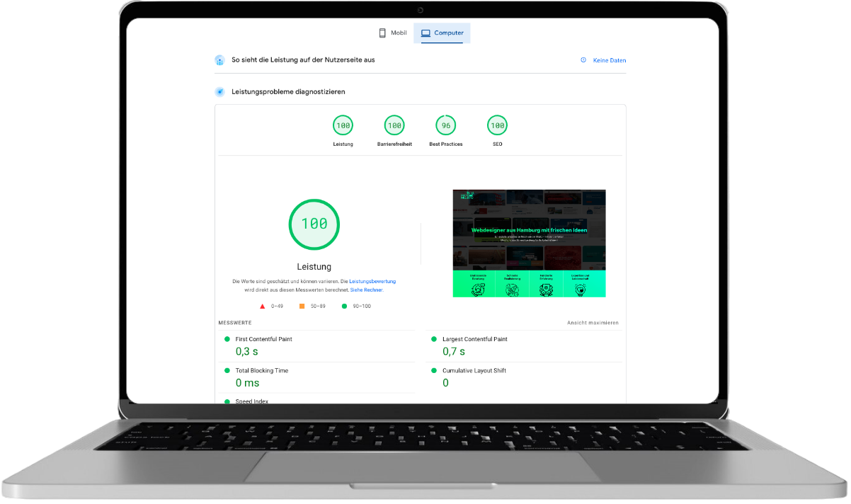Click the green dot beside First Contentful Paint

[x=227, y=339]
